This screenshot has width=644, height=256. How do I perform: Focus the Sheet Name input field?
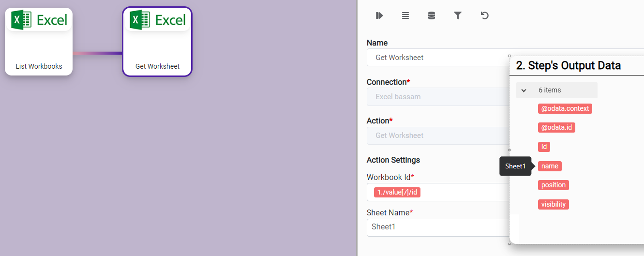435,227
